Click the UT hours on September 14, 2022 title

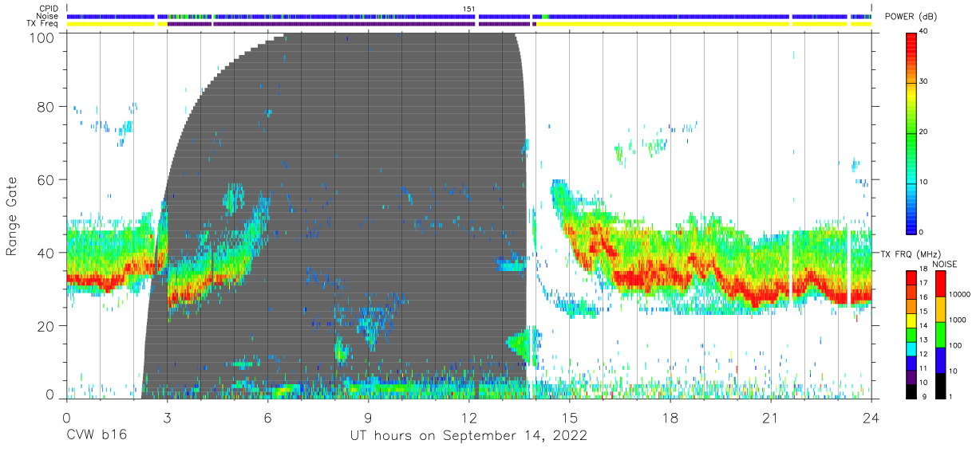tap(468, 436)
